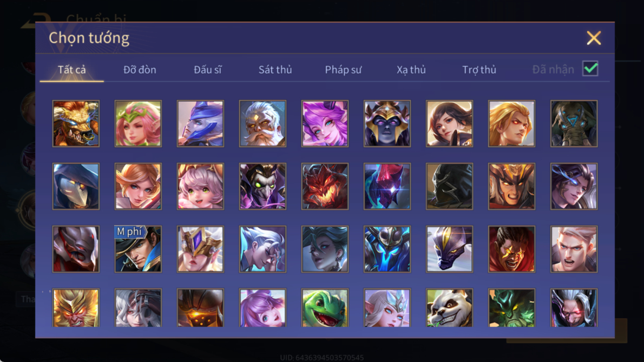Open the 'Pháp sư' tab
Screen dimensions: 644x362
point(343,70)
